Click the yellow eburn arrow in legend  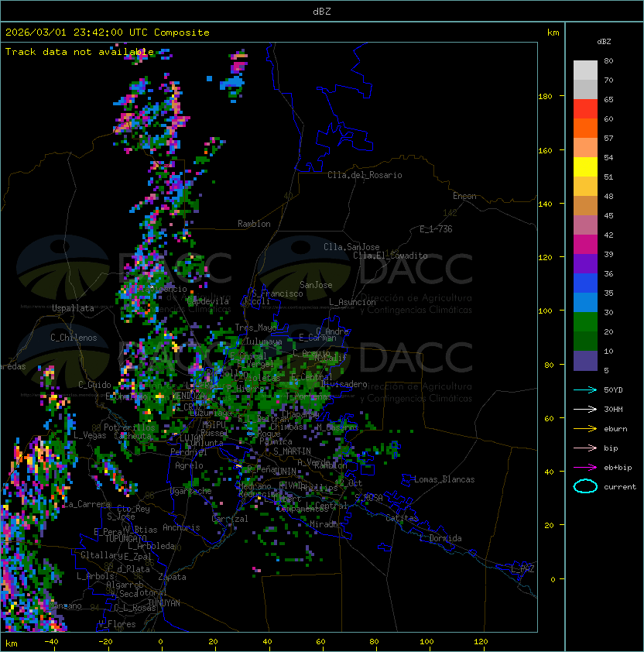coord(585,429)
